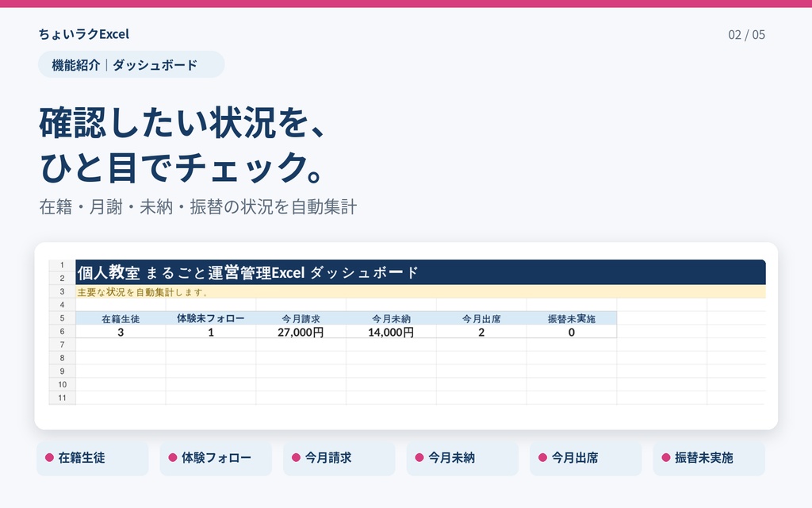Click the pink dot beside 今月未納
Image resolution: width=812 pixels, height=508 pixels.
coord(419,458)
